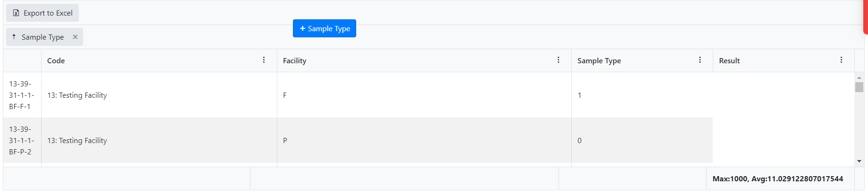This screenshot has height=195, width=868.
Task: Open the Code column menu
Action: click(264, 60)
